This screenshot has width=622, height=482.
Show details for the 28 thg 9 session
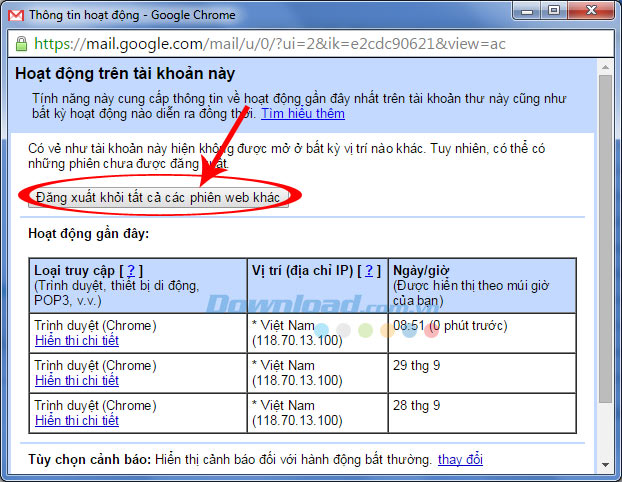76,420
